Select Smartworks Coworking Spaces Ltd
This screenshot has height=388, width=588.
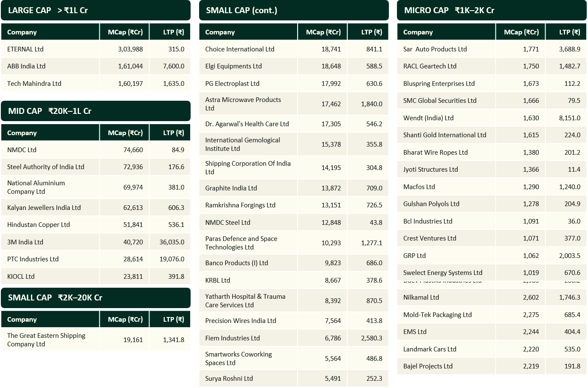248,359
